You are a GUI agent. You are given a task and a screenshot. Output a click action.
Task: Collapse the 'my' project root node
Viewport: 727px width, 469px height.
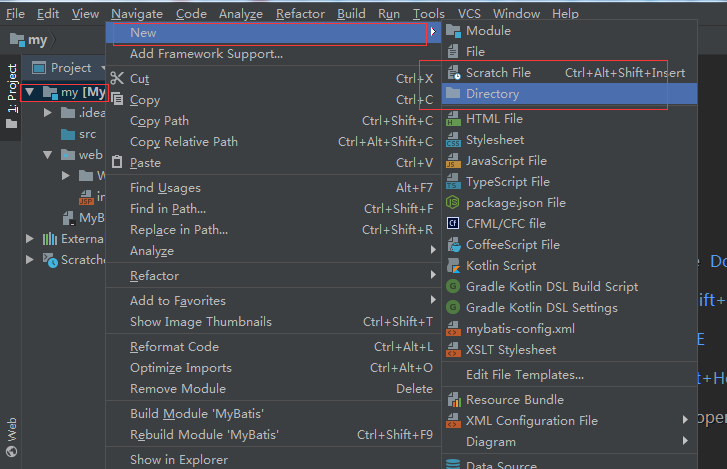click(x=30, y=93)
